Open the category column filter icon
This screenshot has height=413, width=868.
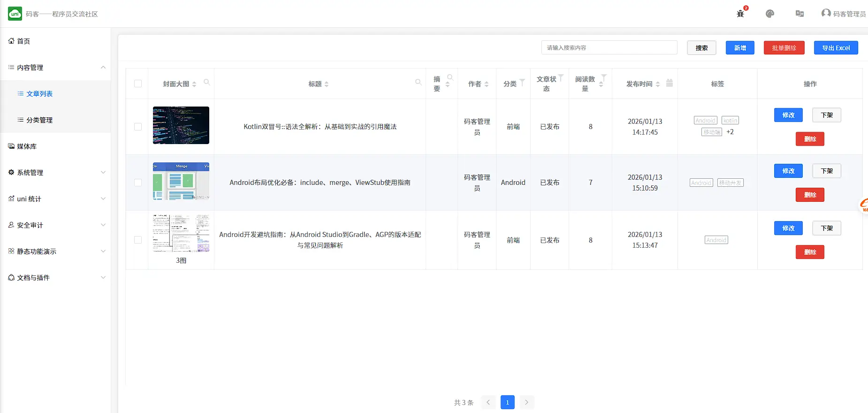pos(522,82)
